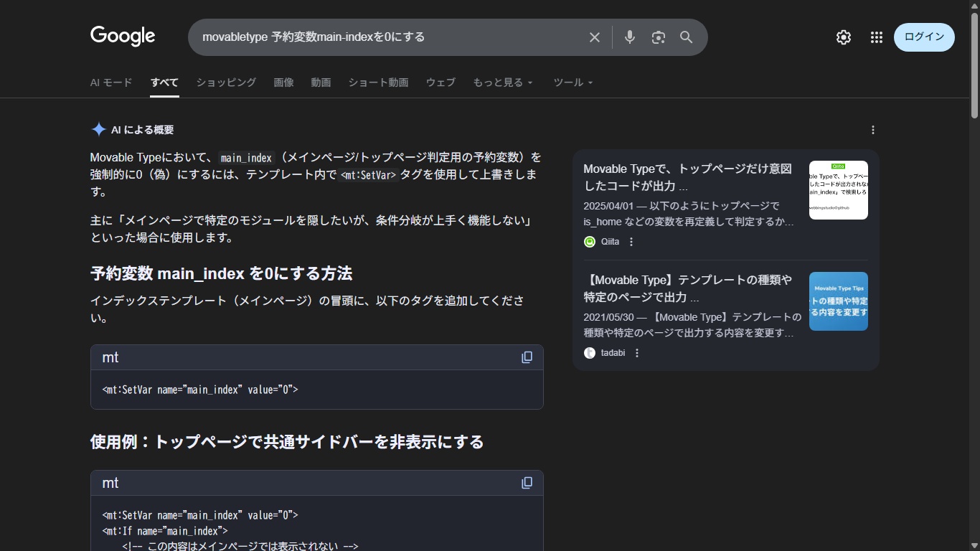
Task: Start voice search with the microphone icon
Action: coord(629,37)
